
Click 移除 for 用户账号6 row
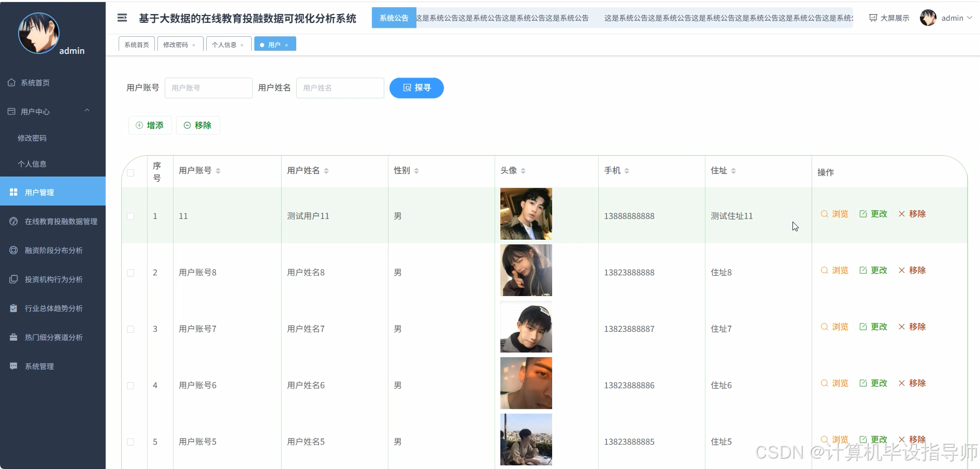(912, 383)
